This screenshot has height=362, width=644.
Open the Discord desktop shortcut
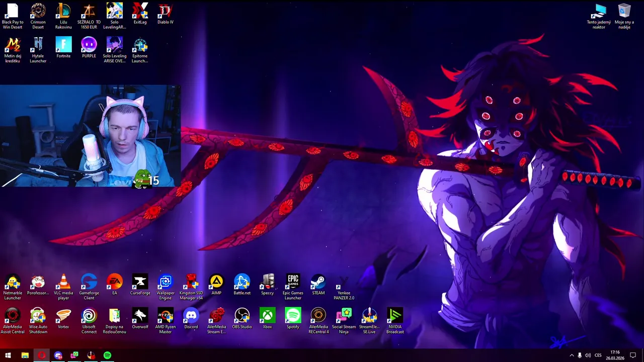click(191, 319)
